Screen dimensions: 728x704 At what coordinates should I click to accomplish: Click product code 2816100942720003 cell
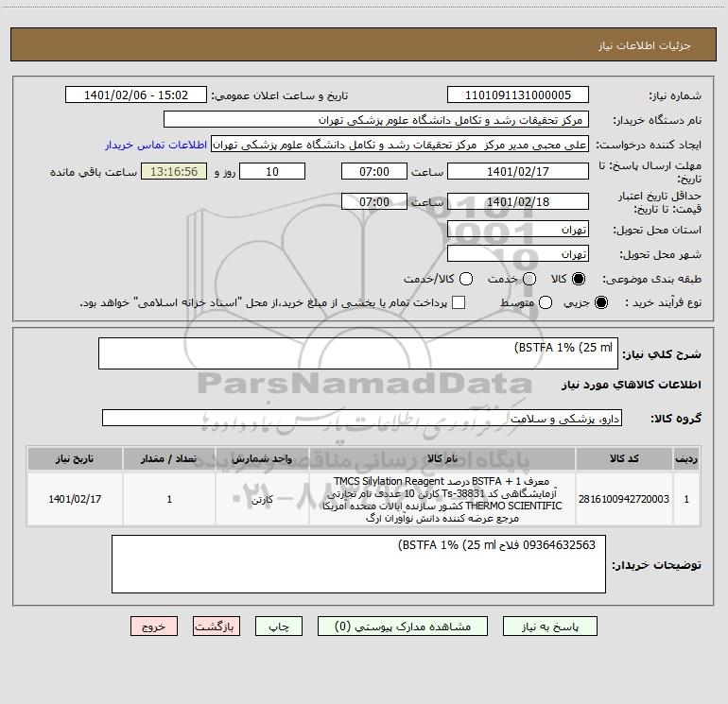[624, 499]
